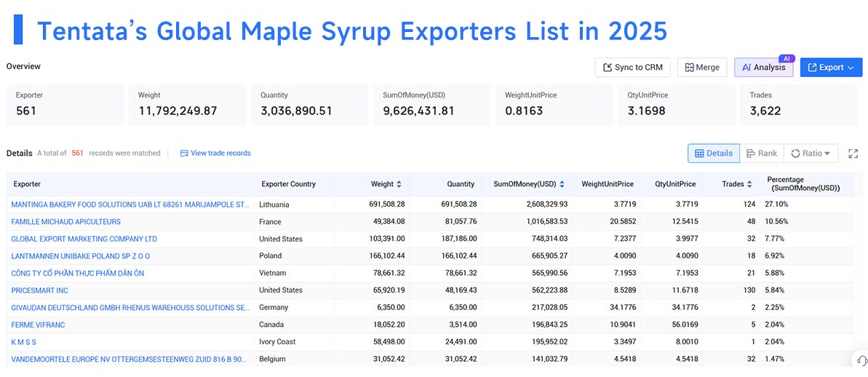Click SumOfMoney(USD) overview value 9,626,431.81
The width and height of the screenshot is (868, 377).
tap(418, 111)
